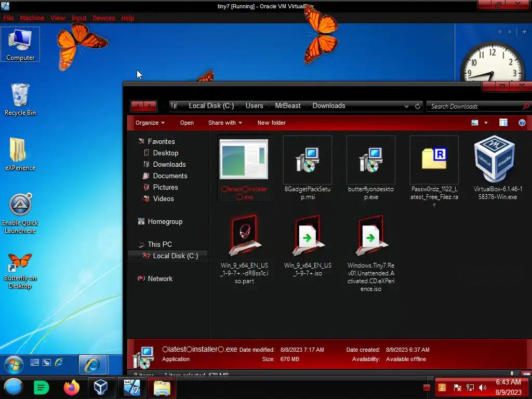Viewport: 532px width, 399px height.
Task: Click the volume speaker tray icon
Action: click(x=483, y=388)
